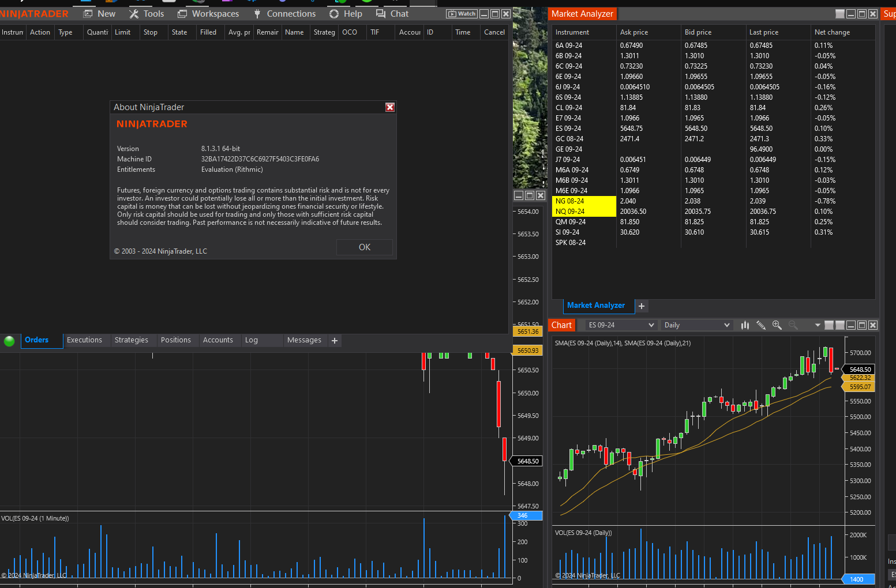The height and width of the screenshot is (588, 896).
Task: Select the NG 08-24 instrument row
Action: [713, 201]
